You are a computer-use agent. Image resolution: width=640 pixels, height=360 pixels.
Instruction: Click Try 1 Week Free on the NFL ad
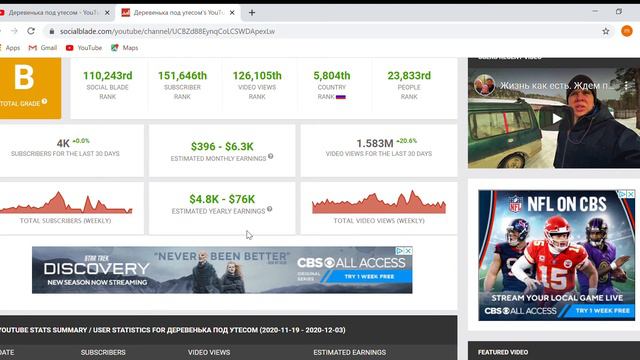point(602,311)
